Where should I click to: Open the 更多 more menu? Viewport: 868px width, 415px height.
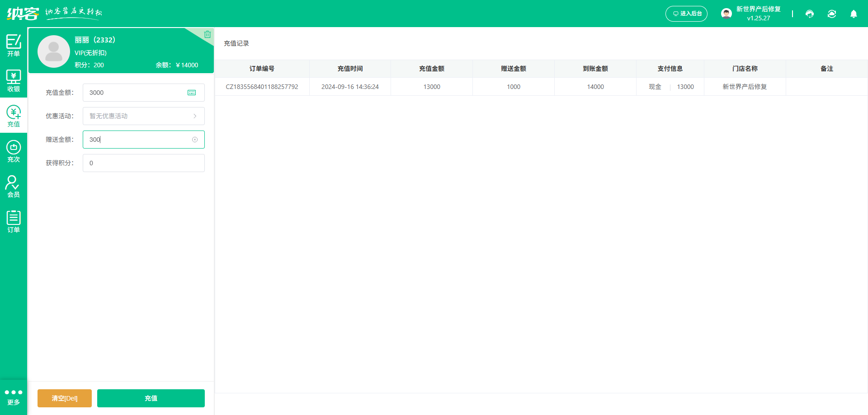(14, 397)
